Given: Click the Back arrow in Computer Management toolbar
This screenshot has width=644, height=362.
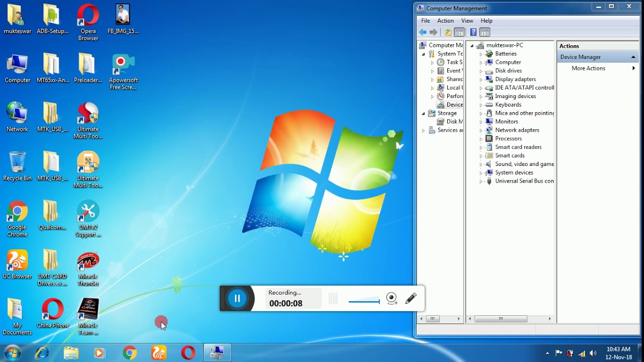Looking at the screenshot, I should (423, 32).
